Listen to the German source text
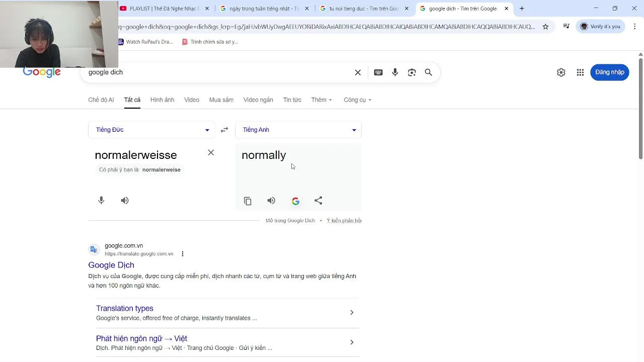 click(x=125, y=201)
